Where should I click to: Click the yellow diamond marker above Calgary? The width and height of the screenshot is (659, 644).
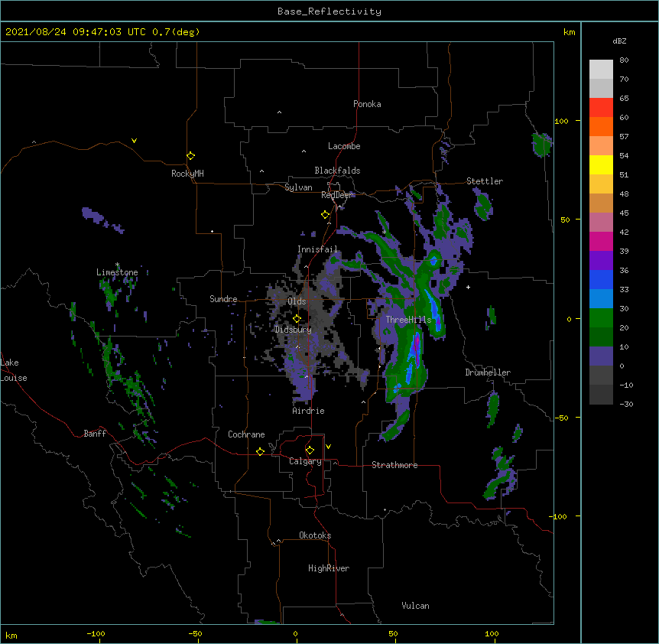(310, 450)
